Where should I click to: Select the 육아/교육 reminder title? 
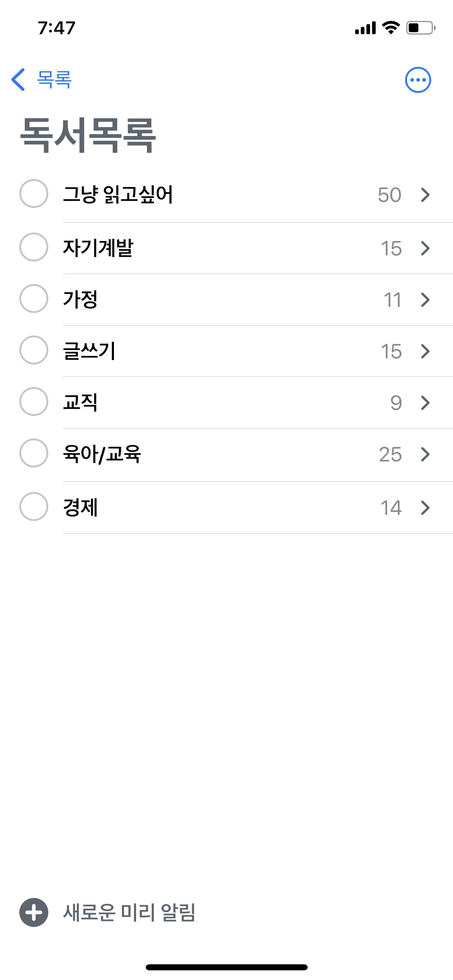point(102,454)
